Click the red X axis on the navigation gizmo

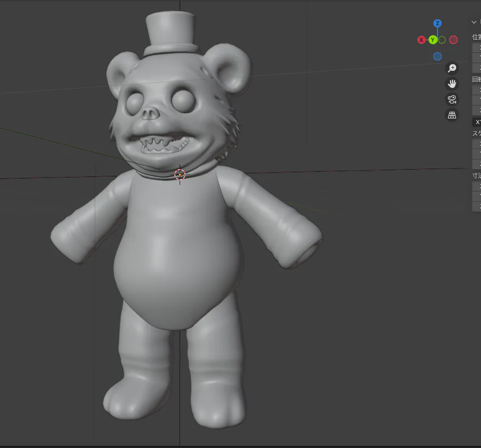(422, 40)
